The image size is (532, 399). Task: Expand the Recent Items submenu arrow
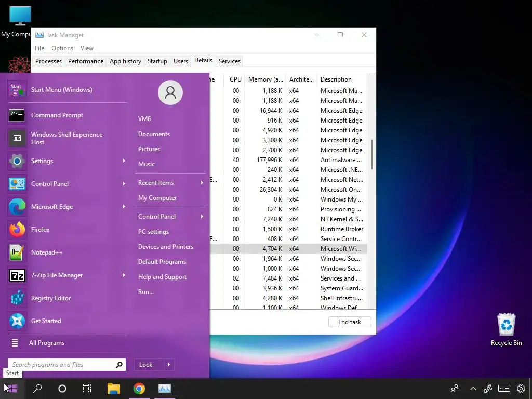[202, 183]
